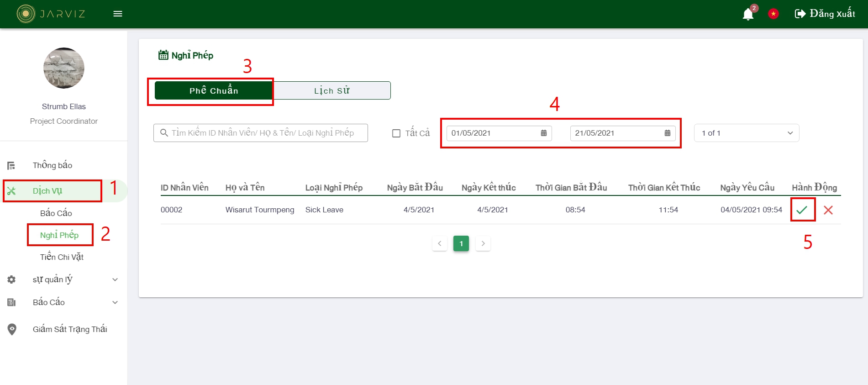Image resolution: width=868 pixels, height=385 pixels.
Task: Open calendar picker for end date 21/05/2021
Action: tap(667, 133)
